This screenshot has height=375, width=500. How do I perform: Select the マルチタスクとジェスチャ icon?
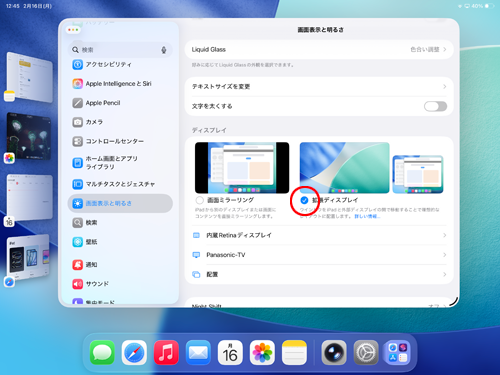pyautogui.click(x=77, y=184)
